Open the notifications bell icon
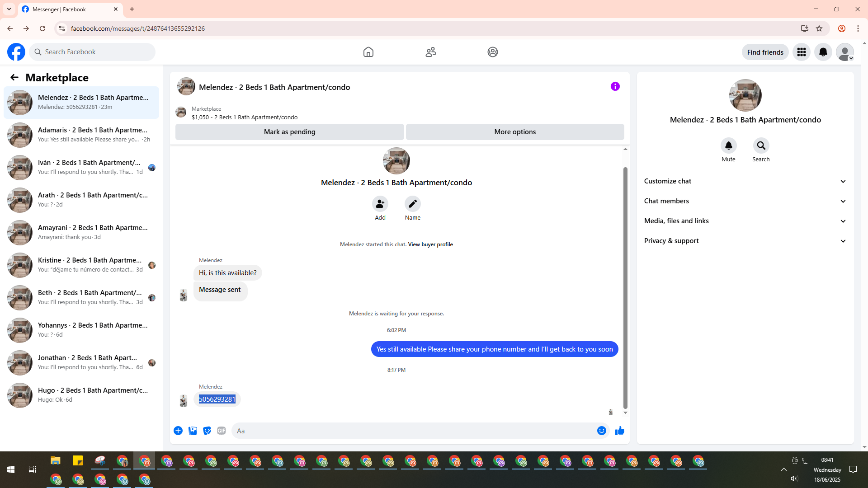 click(823, 52)
